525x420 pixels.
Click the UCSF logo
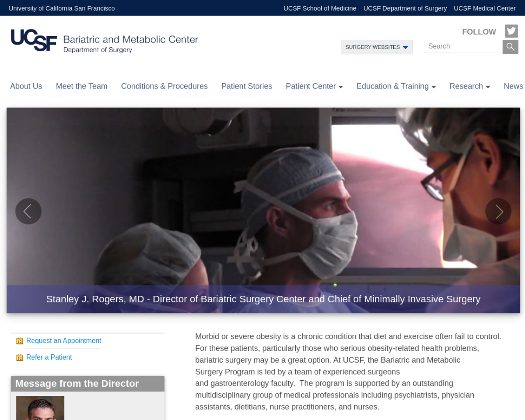34,40
